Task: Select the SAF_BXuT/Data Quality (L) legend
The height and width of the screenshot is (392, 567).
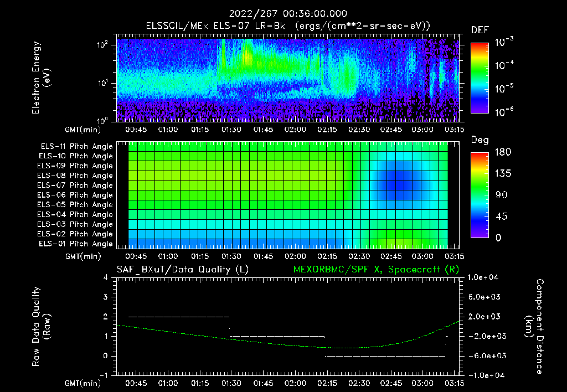Action: click(183, 270)
